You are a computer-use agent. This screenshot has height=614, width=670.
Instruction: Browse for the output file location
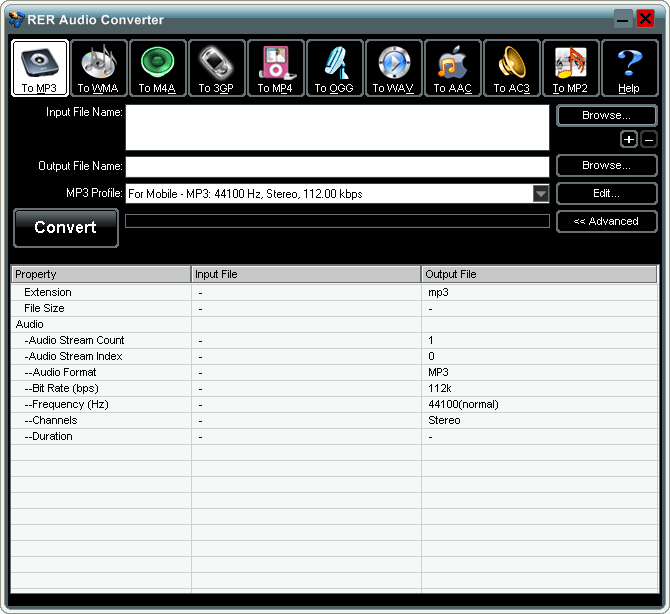point(606,165)
